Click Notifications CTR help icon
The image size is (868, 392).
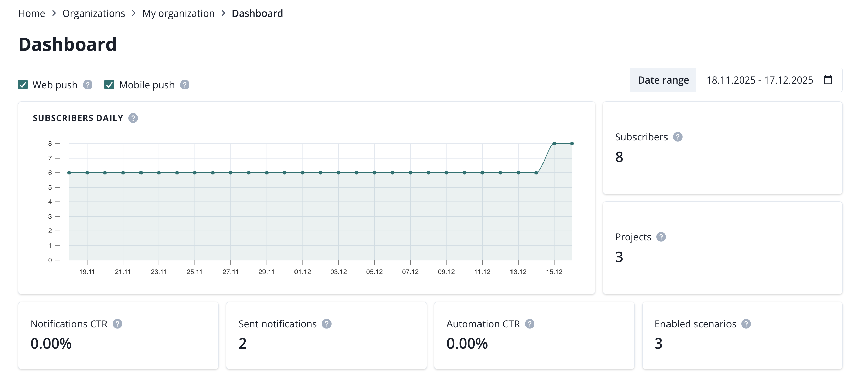117,324
